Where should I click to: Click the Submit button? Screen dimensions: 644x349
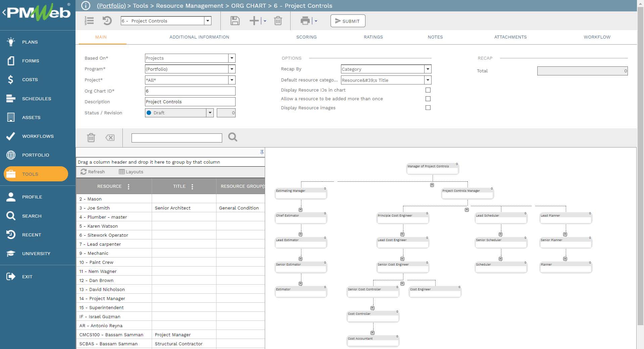point(348,21)
